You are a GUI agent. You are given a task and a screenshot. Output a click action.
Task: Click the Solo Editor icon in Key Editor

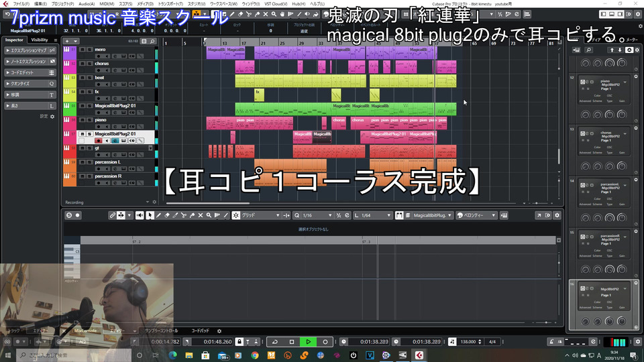69,215
